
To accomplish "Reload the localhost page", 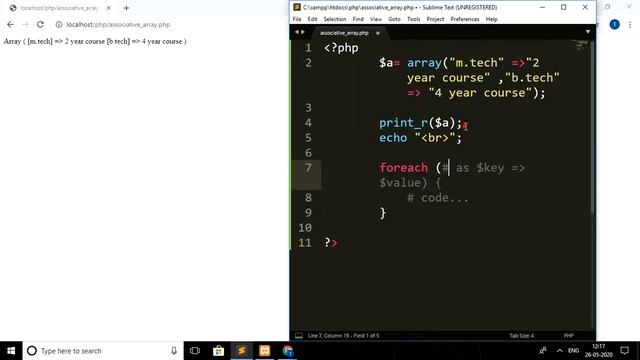I will [x=40, y=24].
